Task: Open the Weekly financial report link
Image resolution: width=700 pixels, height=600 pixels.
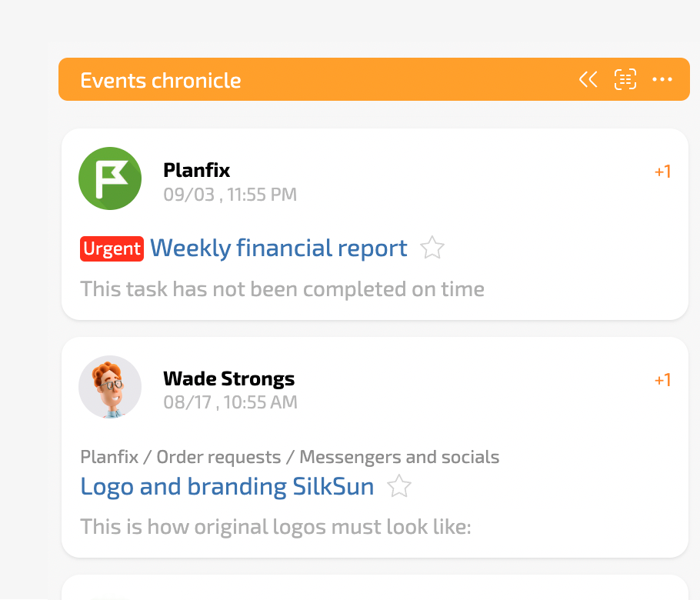Action: [x=278, y=248]
